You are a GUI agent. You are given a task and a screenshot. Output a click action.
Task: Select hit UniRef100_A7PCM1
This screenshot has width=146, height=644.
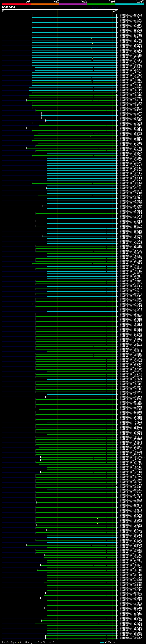pyautogui.click(x=131, y=55)
